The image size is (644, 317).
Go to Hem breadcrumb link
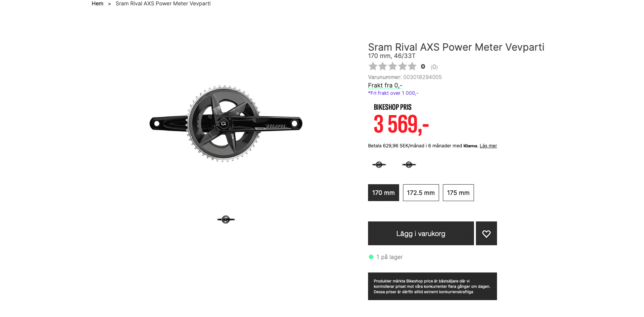[x=97, y=3]
